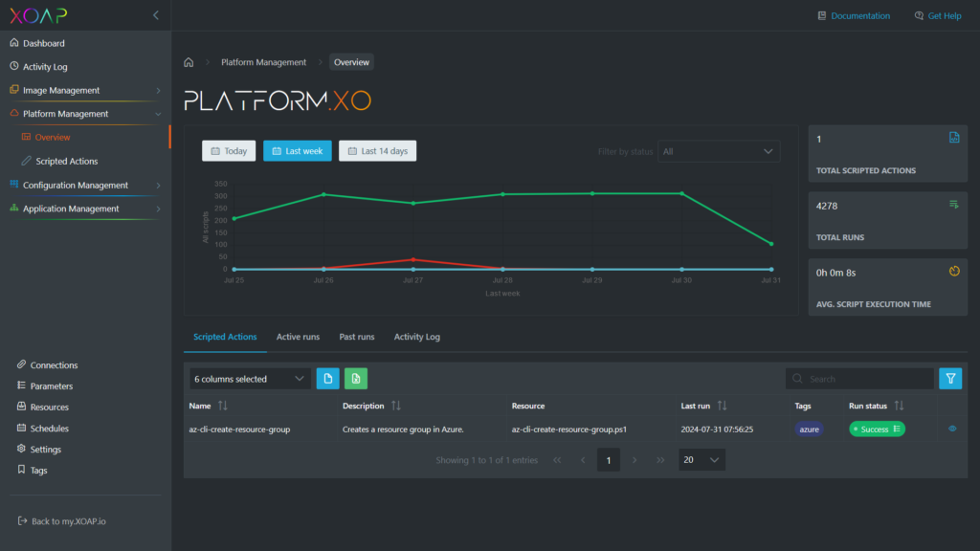This screenshot has height=551, width=980.
Task: Click the table Search field
Action: 859,379
